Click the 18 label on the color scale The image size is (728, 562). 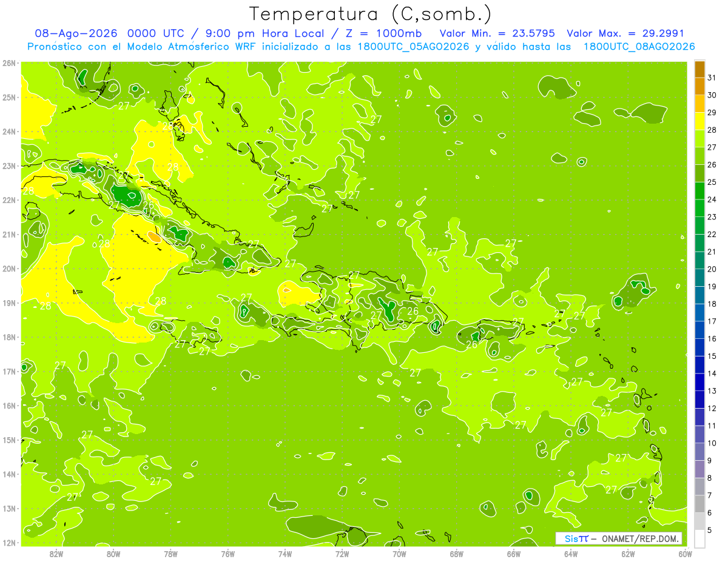pos(712,304)
